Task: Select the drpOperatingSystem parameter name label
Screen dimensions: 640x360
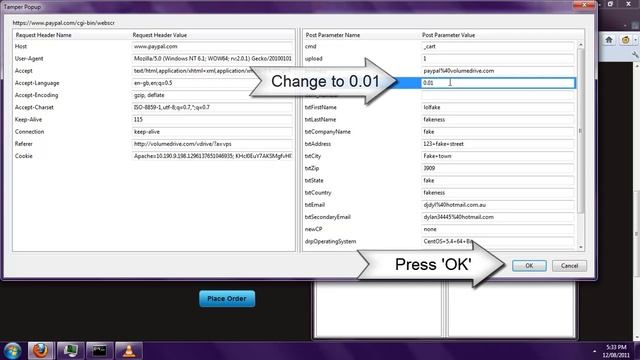Action: 330,241
